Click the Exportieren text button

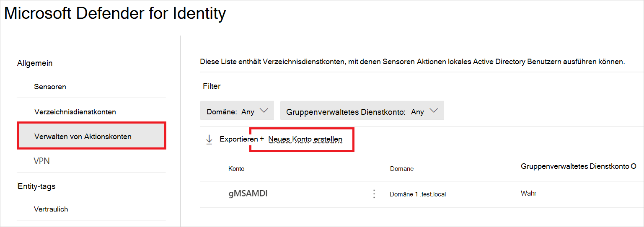click(x=238, y=139)
